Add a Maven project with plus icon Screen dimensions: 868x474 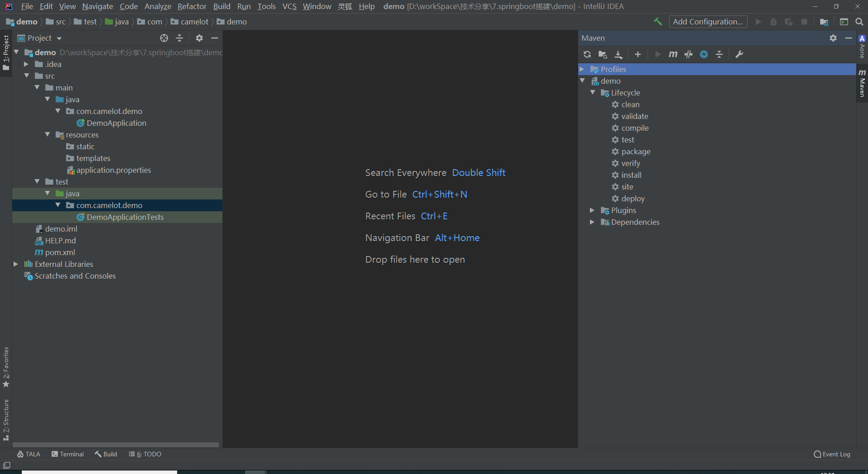[x=637, y=54]
